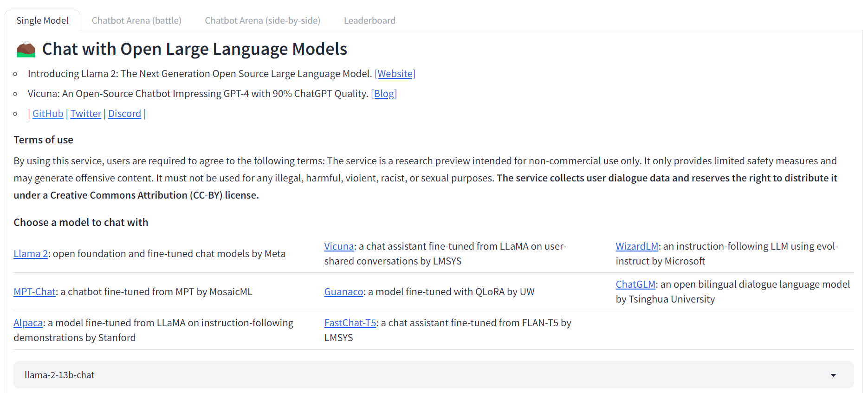The height and width of the screenshot is (393, 868).
Task: Switch to the Single Model tab
Action: pos(42,20)
